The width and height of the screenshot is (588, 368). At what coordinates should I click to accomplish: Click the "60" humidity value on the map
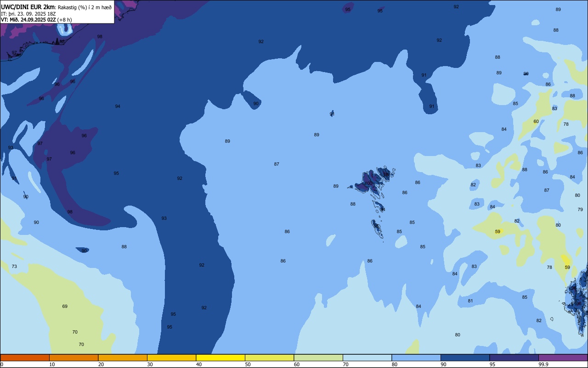pyautogui.click(x=536, y=121)
